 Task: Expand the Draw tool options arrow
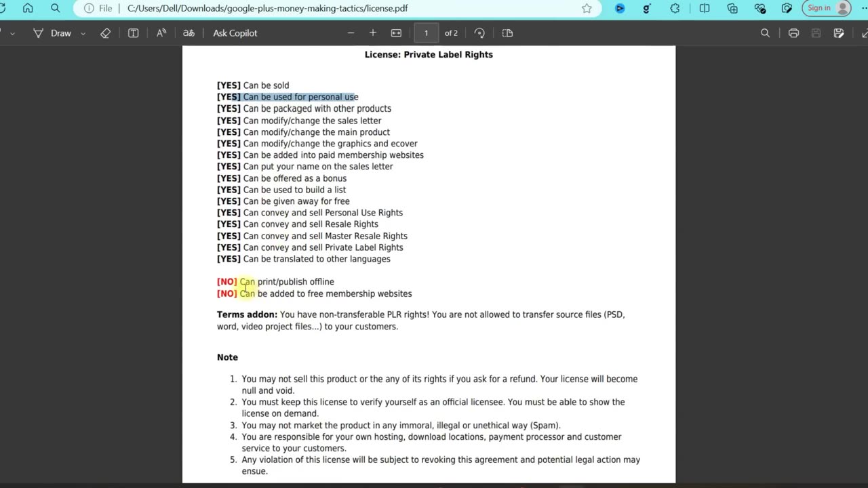pos(83,33)
